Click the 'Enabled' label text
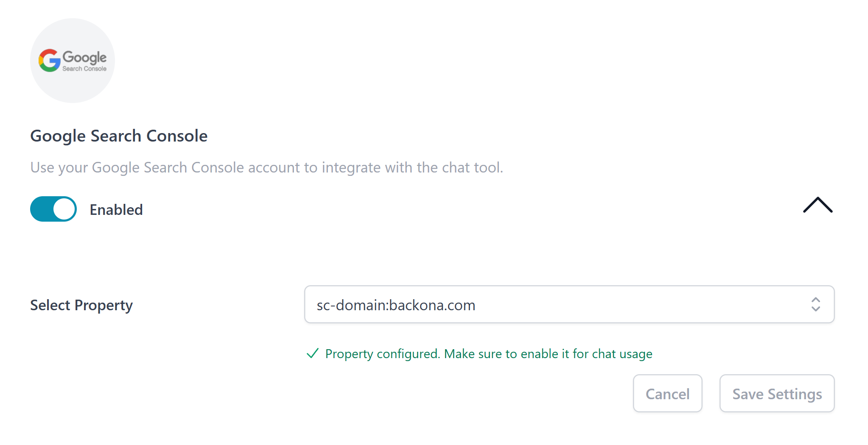Viewport: 868px width, 445px height. 116,210
